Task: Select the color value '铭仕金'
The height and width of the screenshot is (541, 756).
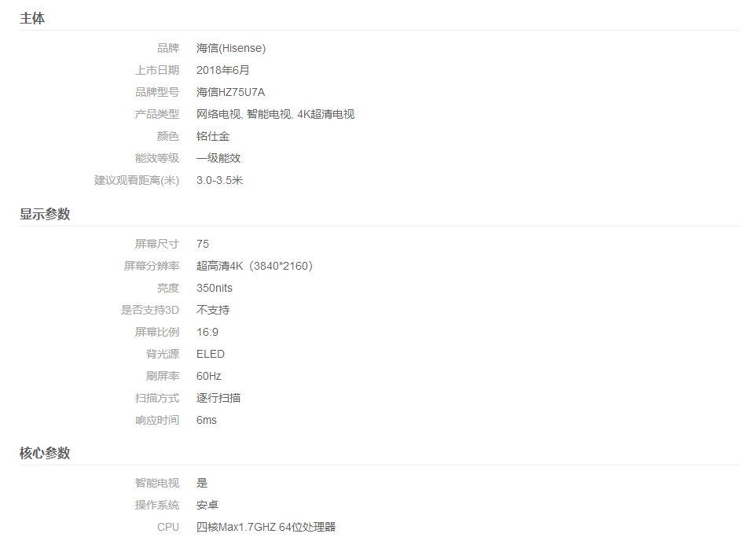Action: [x=213, y=137]
